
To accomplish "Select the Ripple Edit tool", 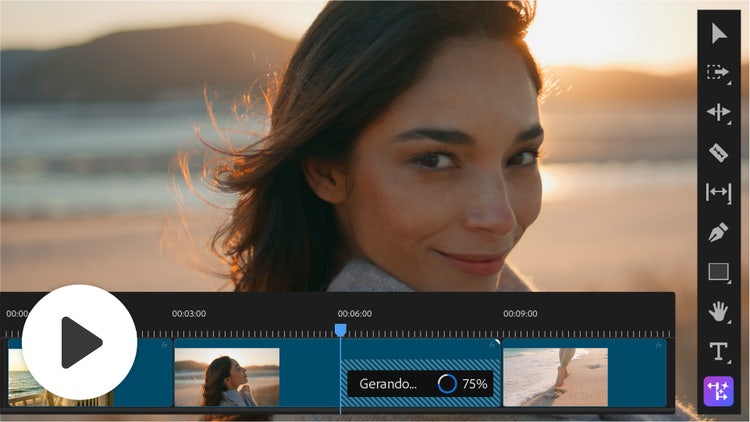I will pos(718,112).
